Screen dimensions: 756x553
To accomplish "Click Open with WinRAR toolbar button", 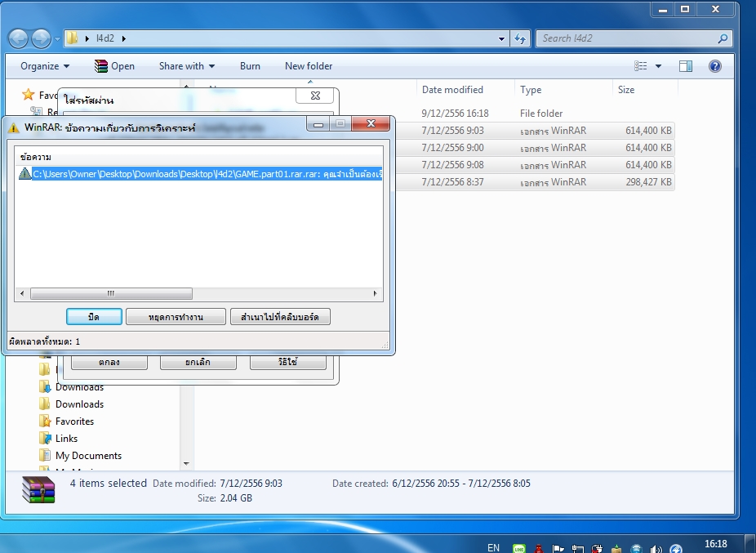I will coord(115,66).
